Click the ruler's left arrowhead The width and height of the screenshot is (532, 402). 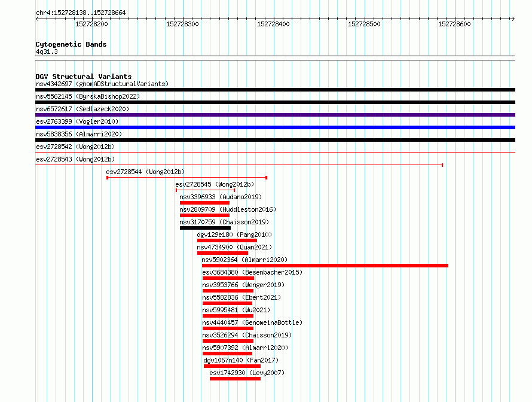click(x=37, y=19)
